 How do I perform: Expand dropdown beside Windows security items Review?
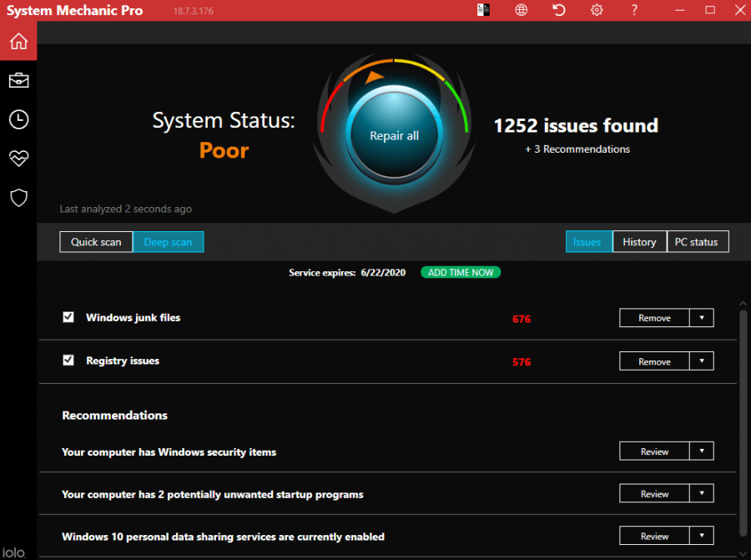pos(702,452)
